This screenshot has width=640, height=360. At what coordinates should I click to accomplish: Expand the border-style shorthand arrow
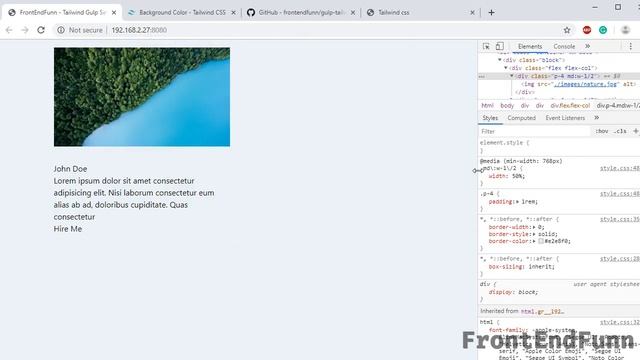tap(534, 234)
